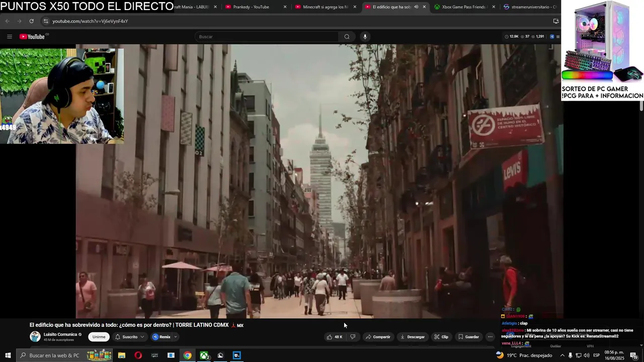Viewport: 644px width, 362px height.
Task: Click the youtube.com address bar URL
Action: coord(91,21)
